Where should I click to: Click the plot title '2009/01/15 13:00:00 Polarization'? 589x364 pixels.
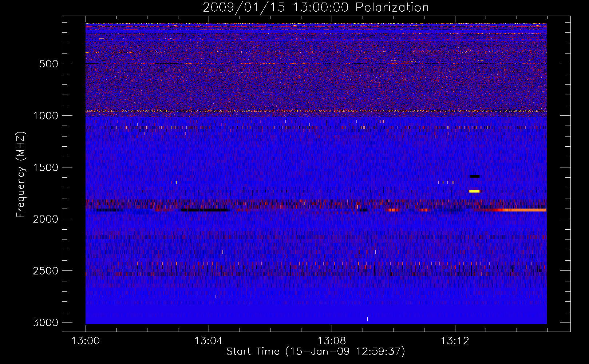tap(316, 7)
